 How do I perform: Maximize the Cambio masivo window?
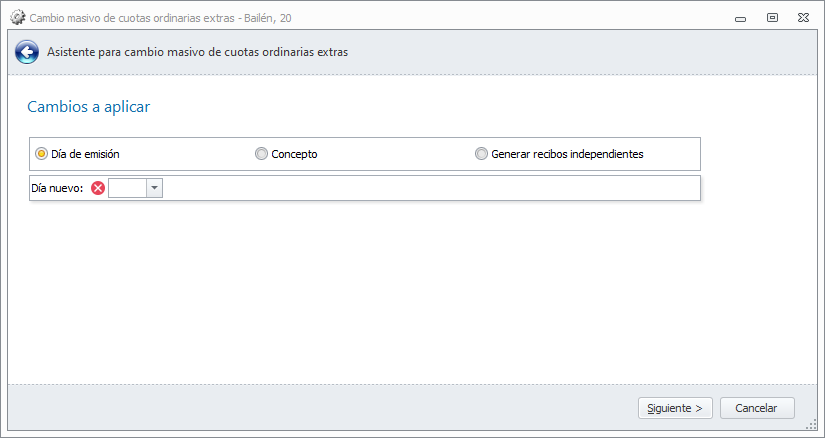coord(772,17)
